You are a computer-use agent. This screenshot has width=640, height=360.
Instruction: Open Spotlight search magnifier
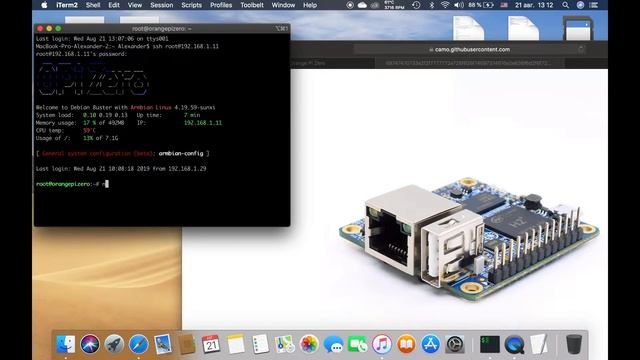[565, 5]
